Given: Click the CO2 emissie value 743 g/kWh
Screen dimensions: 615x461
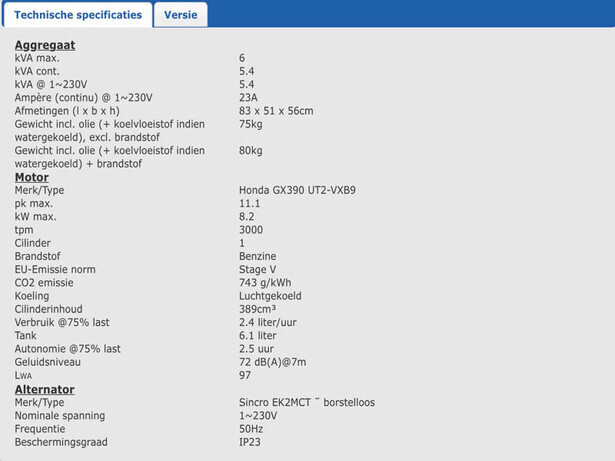Looking at the screenshot, I should point(267,283).
